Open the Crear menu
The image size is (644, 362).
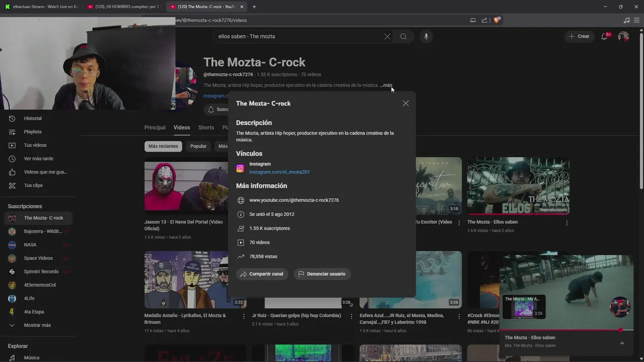point(579,36)
